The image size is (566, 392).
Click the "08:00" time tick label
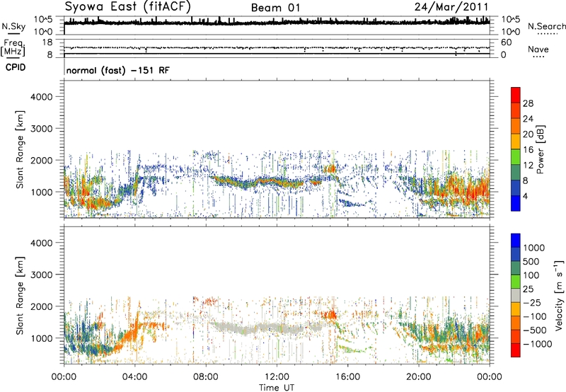tap(206, 377)
